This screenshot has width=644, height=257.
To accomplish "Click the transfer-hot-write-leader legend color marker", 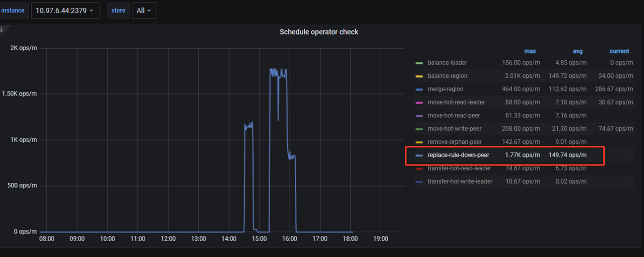I will click(419, 181).
